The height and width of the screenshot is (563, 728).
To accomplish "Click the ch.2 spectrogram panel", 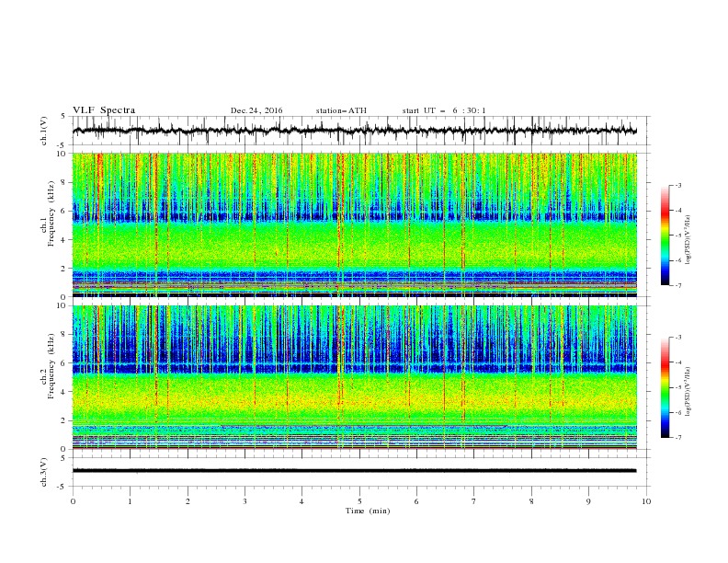I will coord(354,377).
